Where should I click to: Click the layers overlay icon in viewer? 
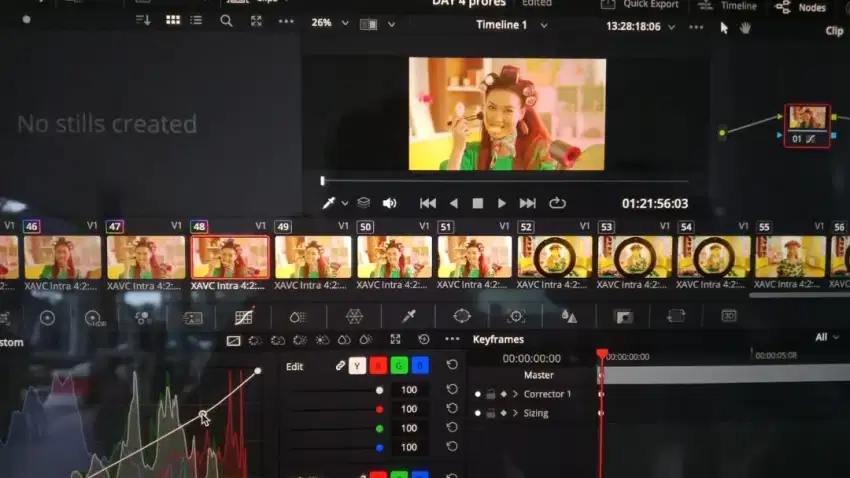(363, 203)
